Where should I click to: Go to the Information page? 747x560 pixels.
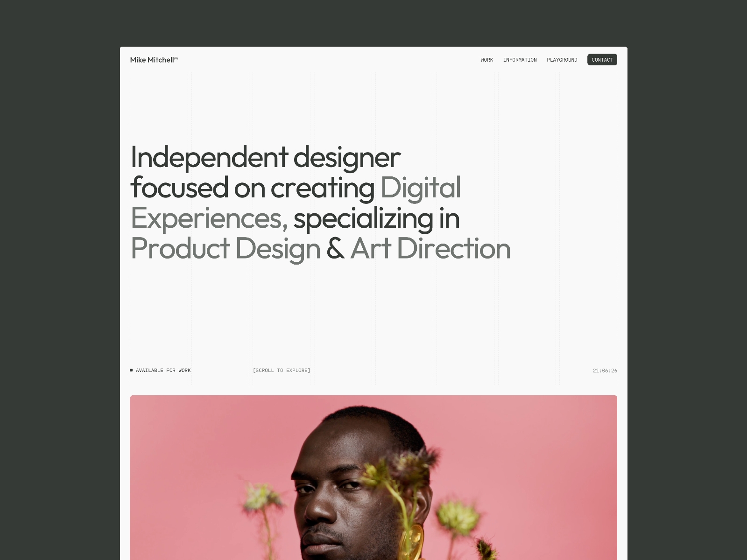[520, 60]
